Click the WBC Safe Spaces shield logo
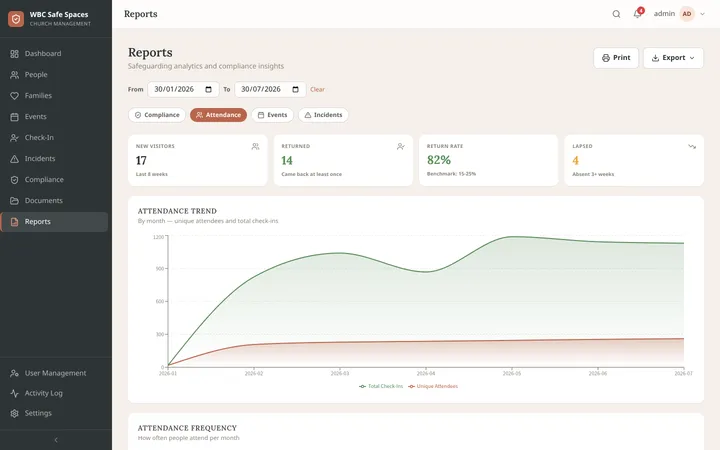Screen dimensions: 720x450 click(16, 19)
